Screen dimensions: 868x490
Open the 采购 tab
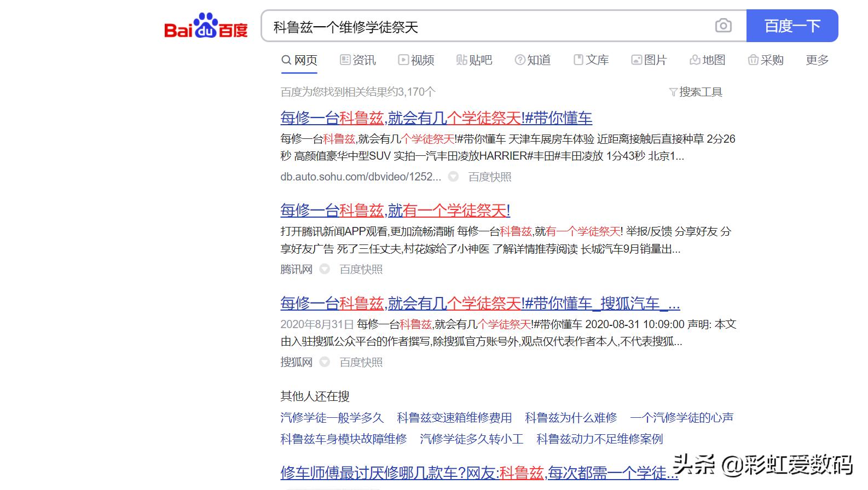[766, 60]
